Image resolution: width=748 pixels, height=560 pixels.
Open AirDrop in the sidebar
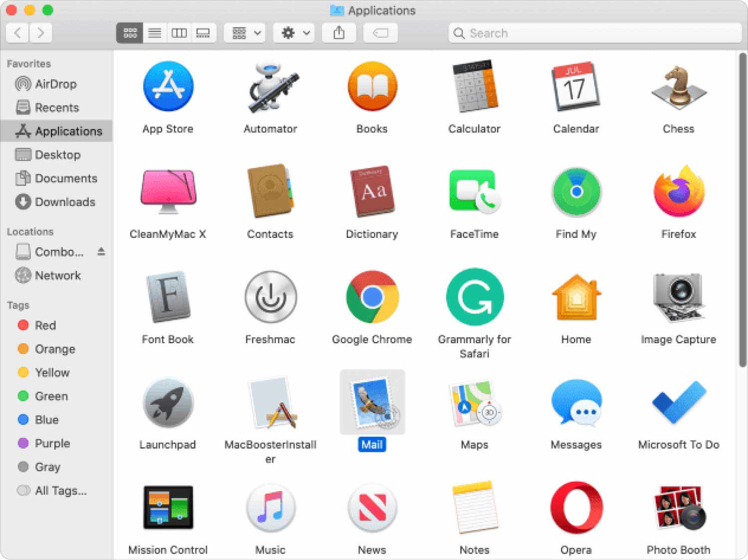point(56,84)
